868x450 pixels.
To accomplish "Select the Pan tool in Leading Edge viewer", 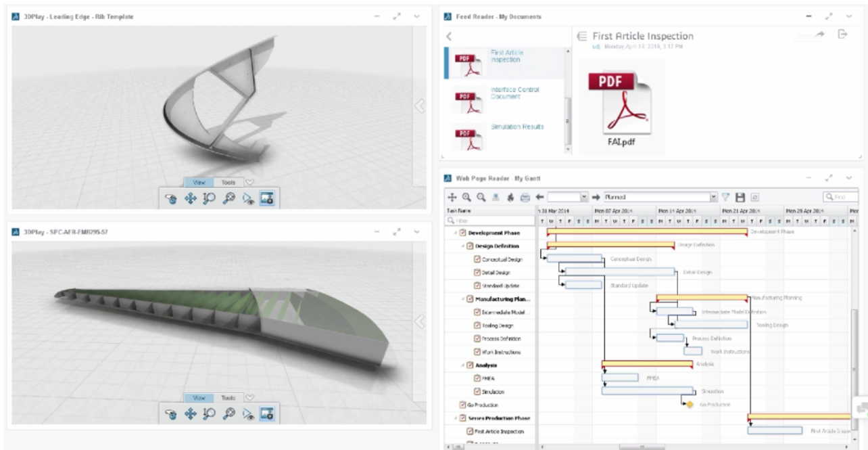I will 191,199.
